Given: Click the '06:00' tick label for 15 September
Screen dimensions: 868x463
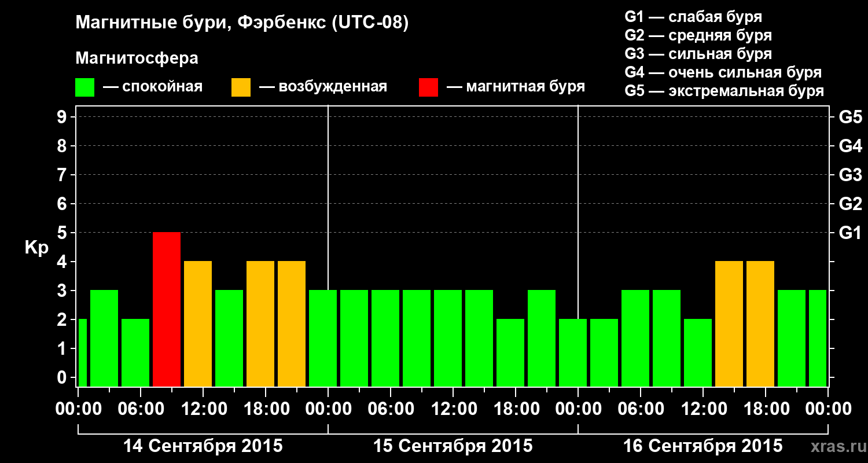Looking at the screenshot, I should [391, 409].
